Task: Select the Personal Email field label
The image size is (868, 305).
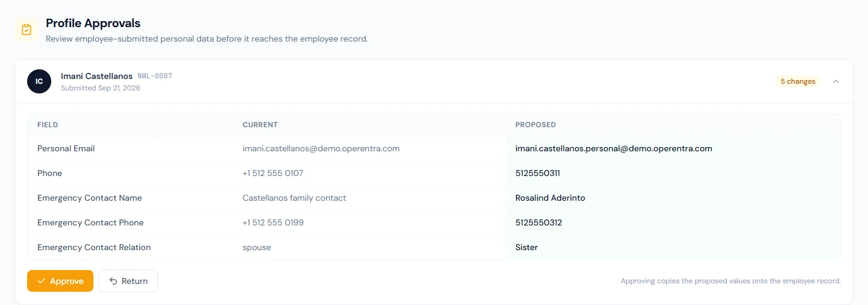Action: pos(66,148)
